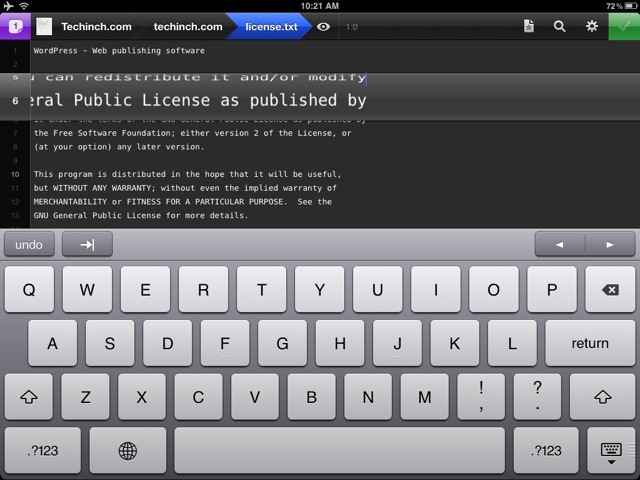Viewport: 640px width, 480px height.
Task: Tap line 'the Free Software Foundation; either version'
Action: (193, 133)
